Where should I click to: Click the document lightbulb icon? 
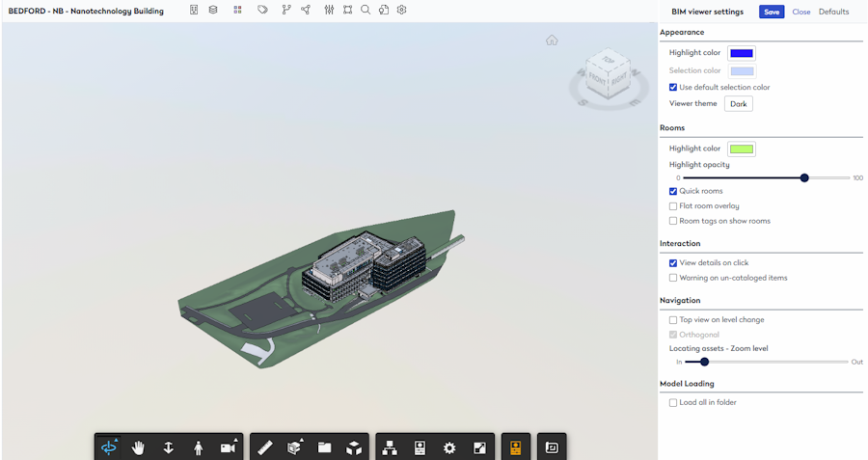(384, 10)
